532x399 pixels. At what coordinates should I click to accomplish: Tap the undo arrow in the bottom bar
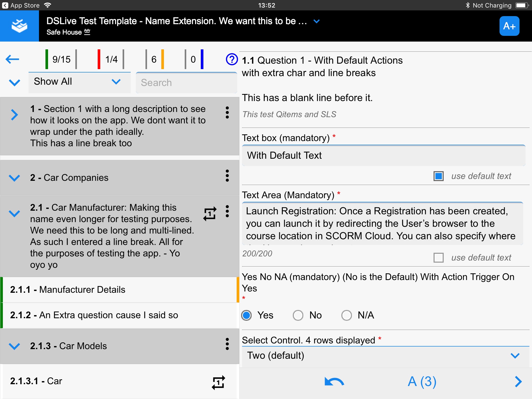[x=334, y=382]
